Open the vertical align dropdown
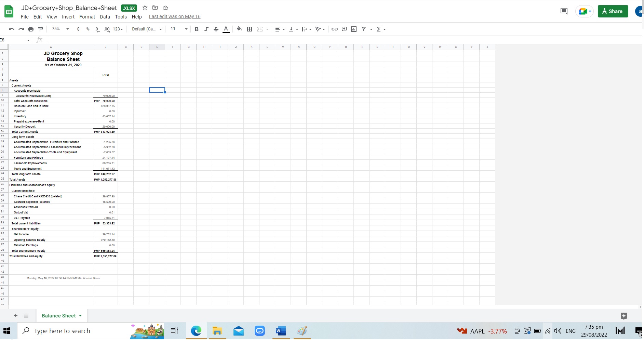This screenshot has width=644, height=340. point(293,29)
